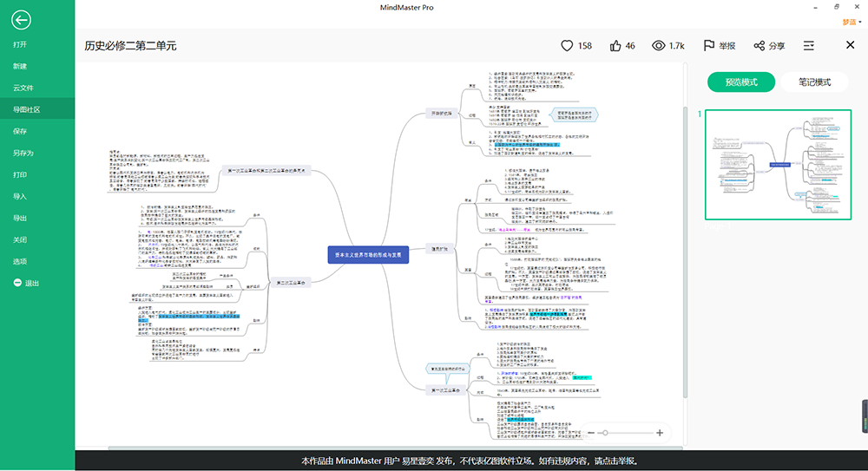Like the map with heart icon

[567, 45]
